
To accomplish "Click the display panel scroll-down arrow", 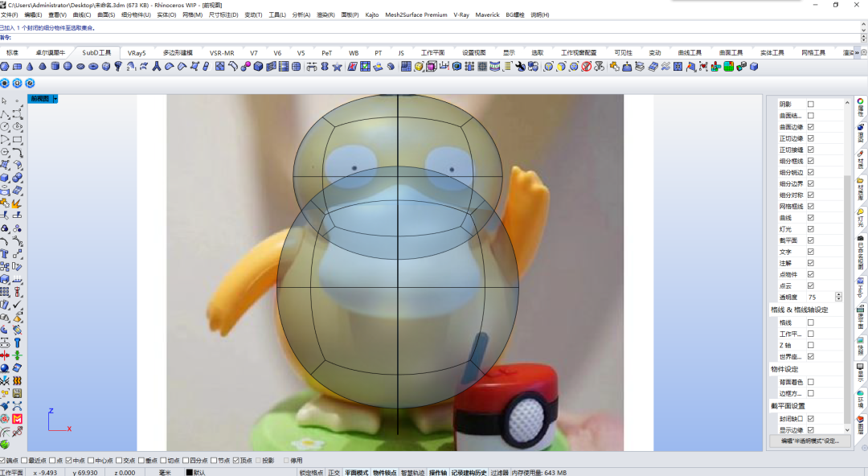I will coord(847,429).
